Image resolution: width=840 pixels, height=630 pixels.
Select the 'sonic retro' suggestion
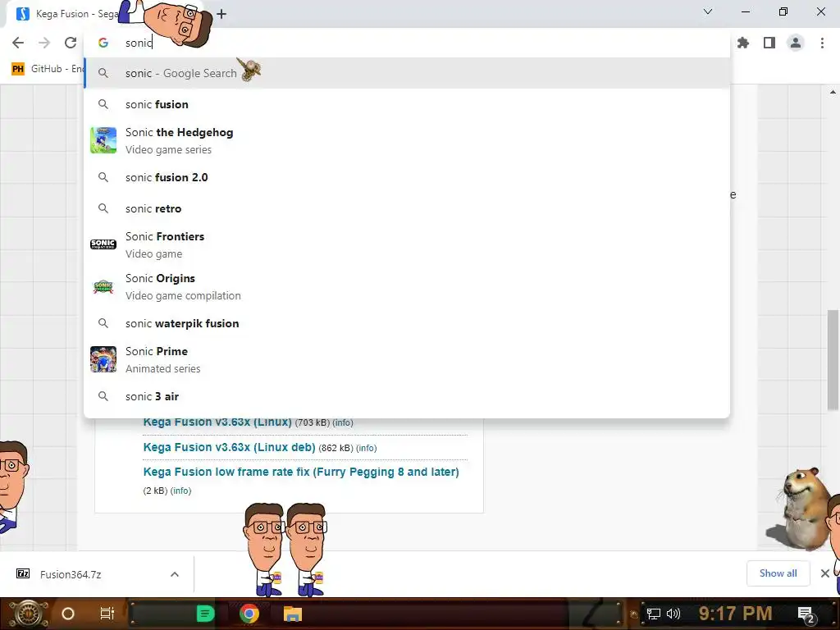click(x=407, y=208)
